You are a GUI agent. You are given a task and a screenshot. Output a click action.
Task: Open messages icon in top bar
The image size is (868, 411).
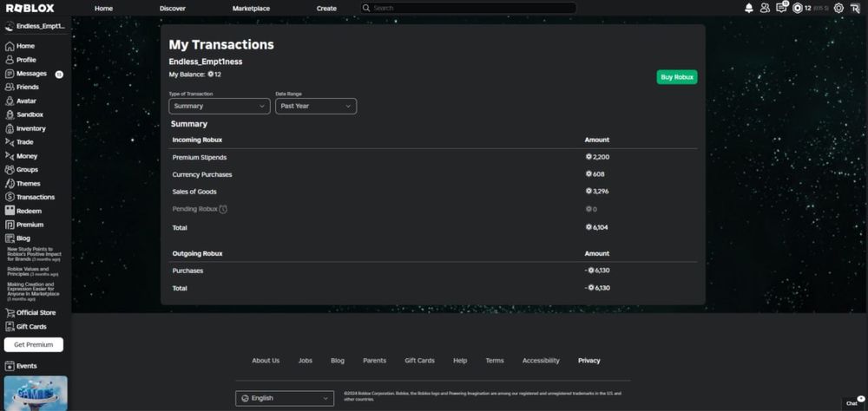pyautogui.click(x=781, y=8)
